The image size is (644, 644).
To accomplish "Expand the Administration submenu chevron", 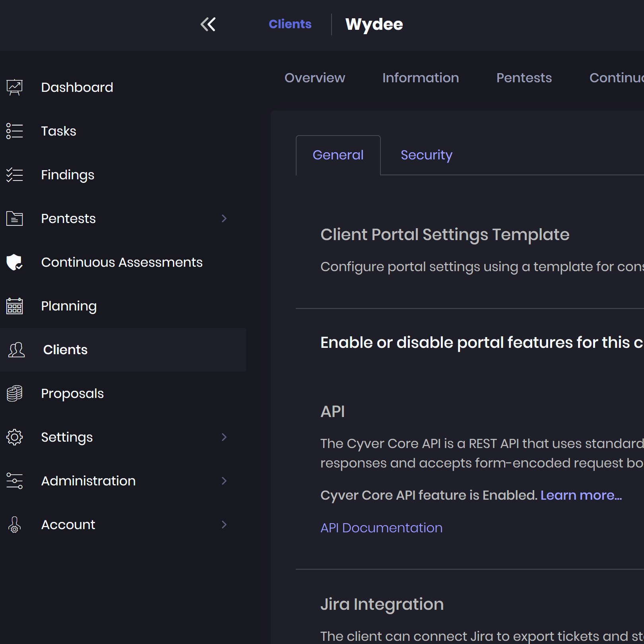I will pos(224,481).
